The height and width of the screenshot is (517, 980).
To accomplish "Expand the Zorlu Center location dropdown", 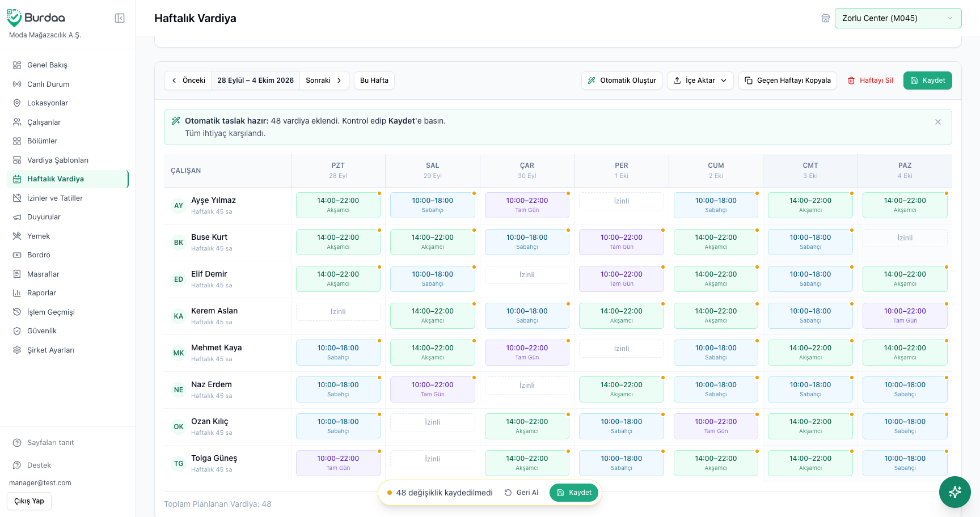I will pyautogui.click(x=898, y=18).
